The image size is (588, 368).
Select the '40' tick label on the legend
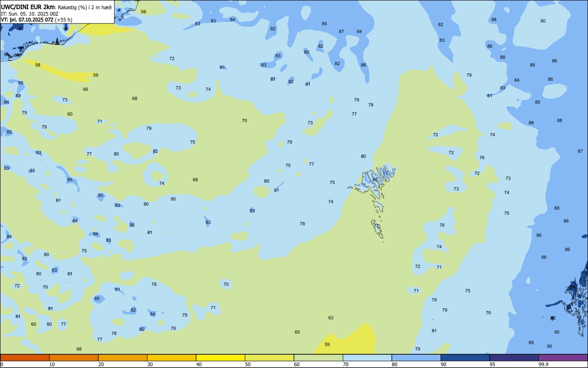pos(199,364)
